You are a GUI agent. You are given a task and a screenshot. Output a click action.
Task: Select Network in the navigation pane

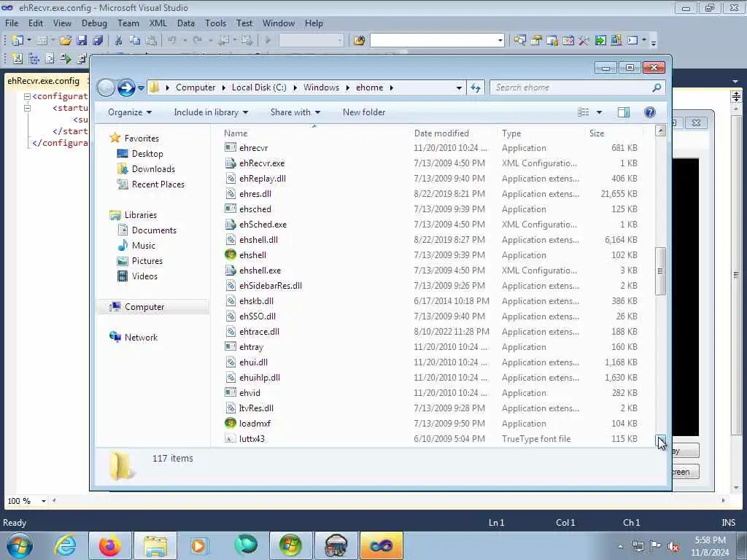pos(141,338)
